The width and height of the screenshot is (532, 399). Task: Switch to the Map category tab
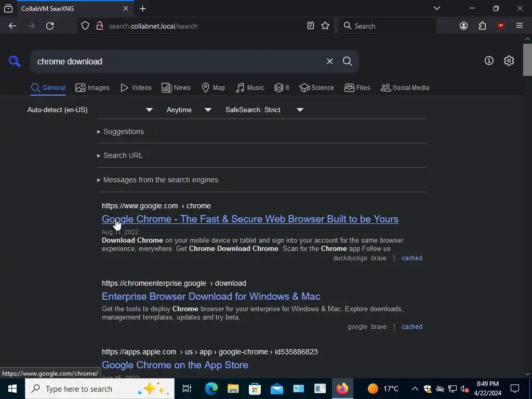213,87
